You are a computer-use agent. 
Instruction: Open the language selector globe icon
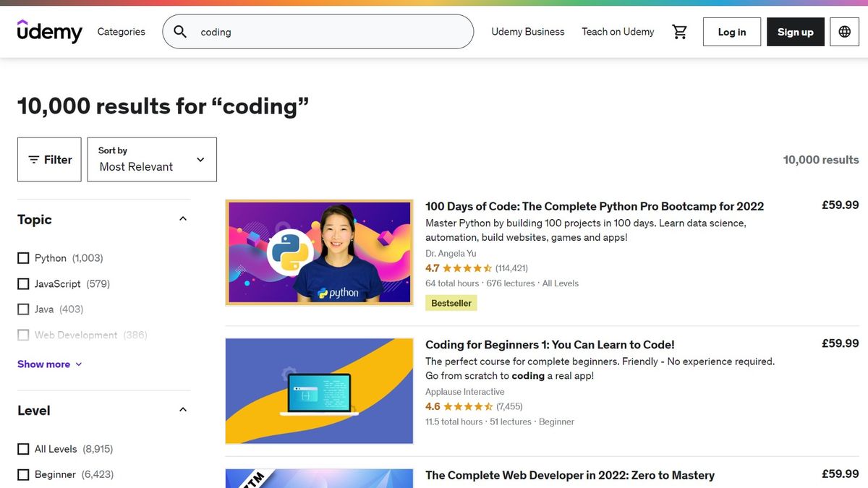(x=844, y=31)
